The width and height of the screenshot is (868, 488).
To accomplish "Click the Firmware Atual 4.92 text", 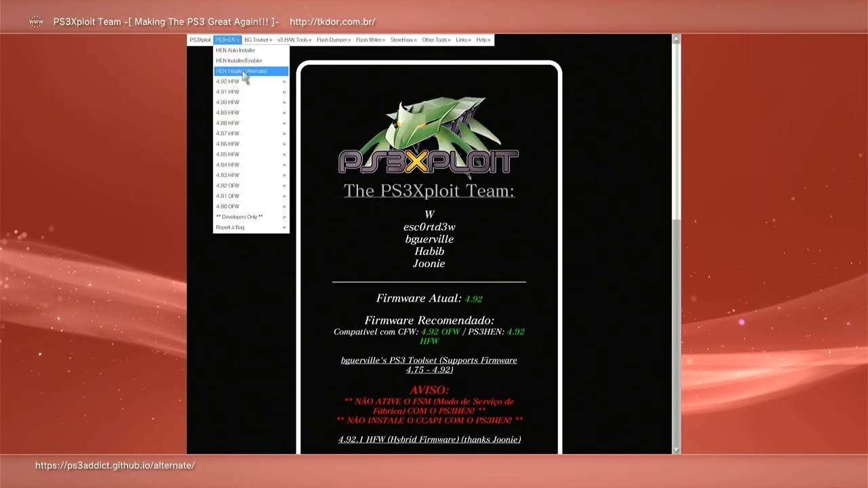I will click(429, 298).
